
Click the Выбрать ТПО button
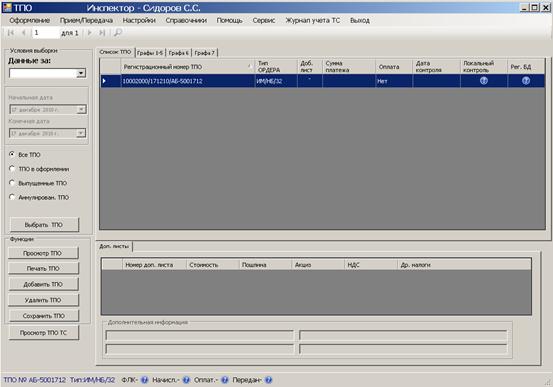[44, 225]
